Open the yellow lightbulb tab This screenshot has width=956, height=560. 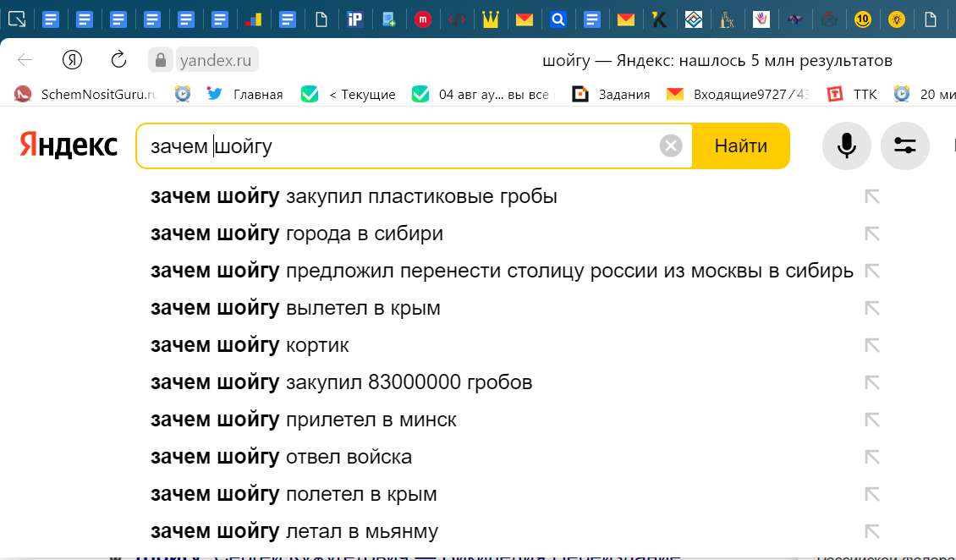pos(896,19)
